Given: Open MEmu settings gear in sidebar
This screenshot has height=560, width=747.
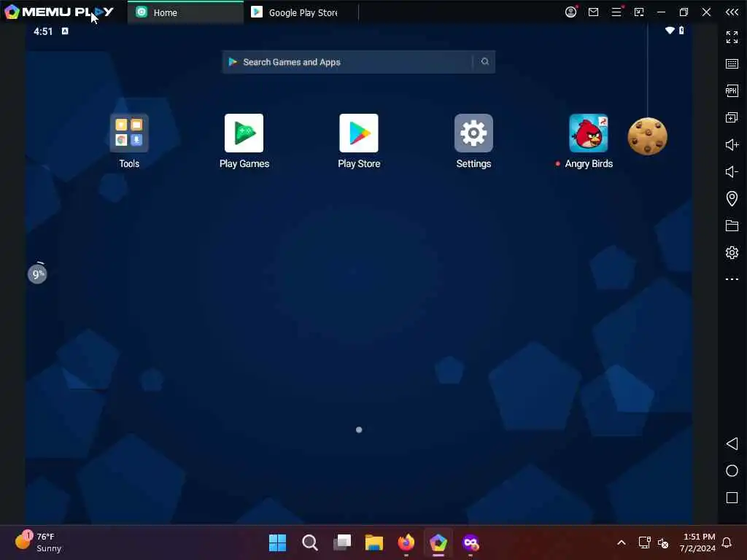Looking at the screenshot, I should 732,252.
